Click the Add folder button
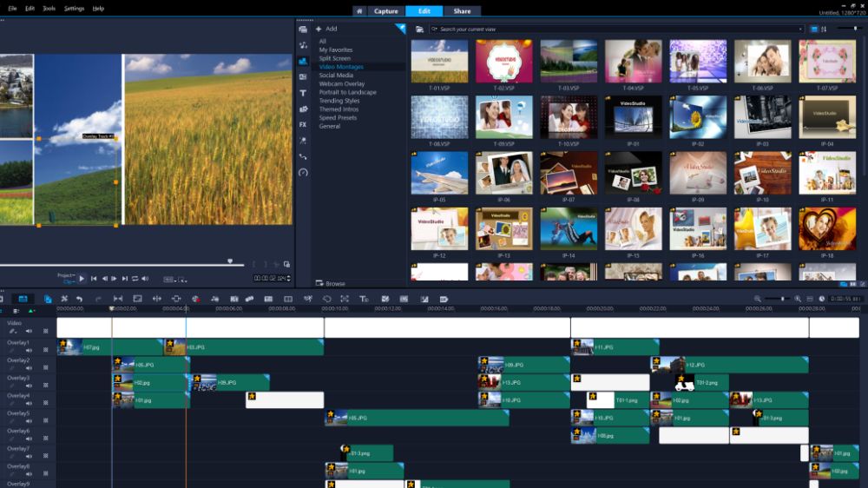This screenshot has height=488, width=868. click(x=326, y=29)
